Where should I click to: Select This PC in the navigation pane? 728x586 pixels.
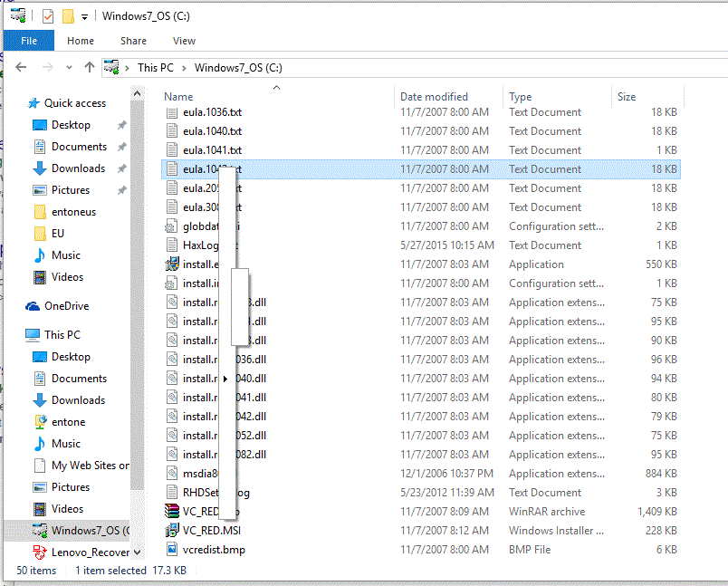click(x=62, y=335)
